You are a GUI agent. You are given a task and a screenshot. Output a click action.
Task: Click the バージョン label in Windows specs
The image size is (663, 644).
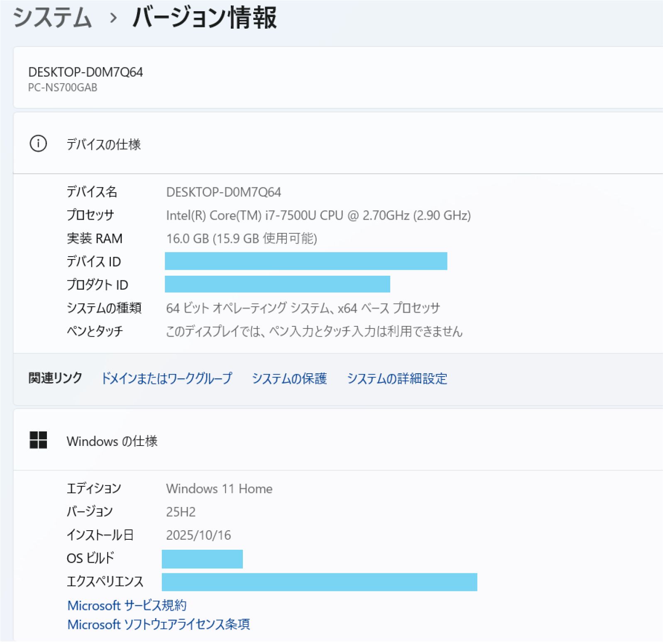(x=90, y=512)
